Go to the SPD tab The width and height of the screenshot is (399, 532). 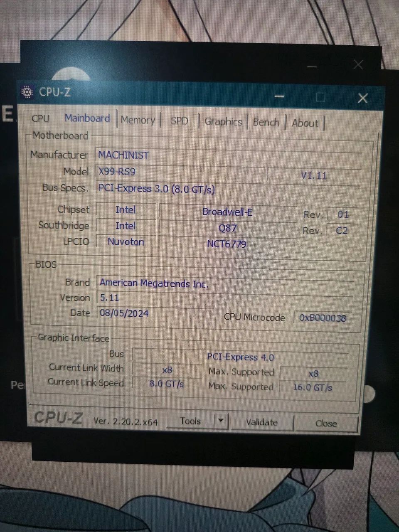click(x=179, y=121)
